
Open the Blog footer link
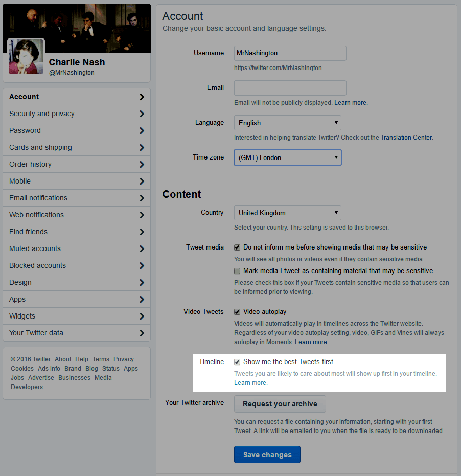pyautogui.click(x=91, y=369)
